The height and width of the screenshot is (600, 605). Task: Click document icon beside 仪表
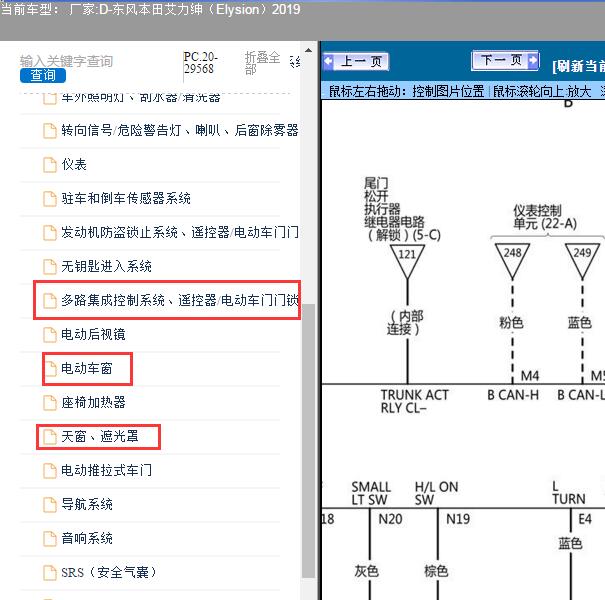pos(50,165)
